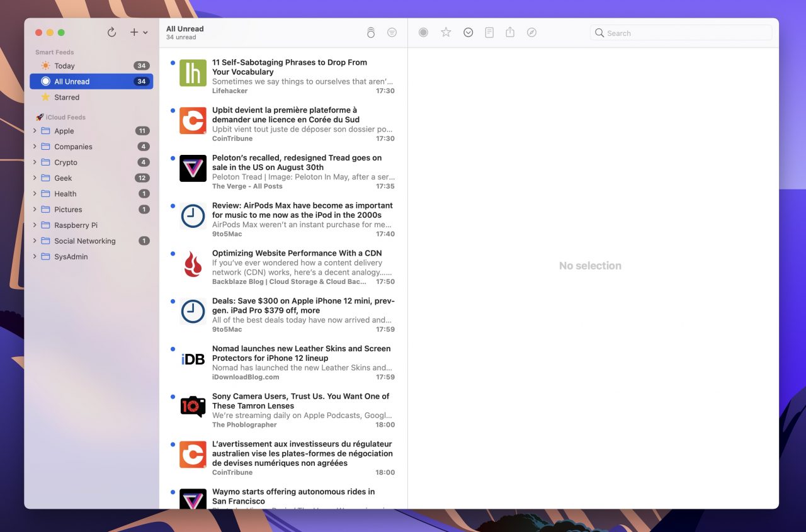This screenshot has width=806, height=532.
Task: Expand the SysAdmin folder chevron
Action: (x=35, y=257)
